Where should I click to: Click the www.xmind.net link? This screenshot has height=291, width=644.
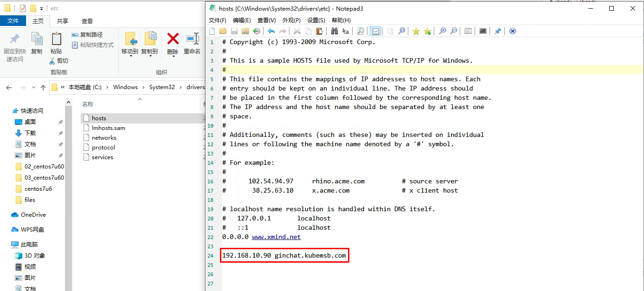(276, 237)
